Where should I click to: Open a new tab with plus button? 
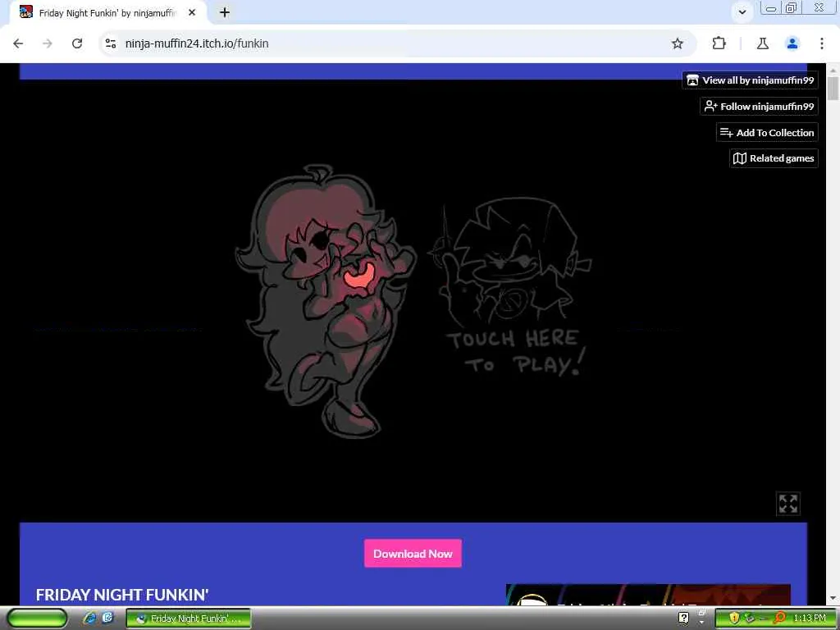point(225,12)
